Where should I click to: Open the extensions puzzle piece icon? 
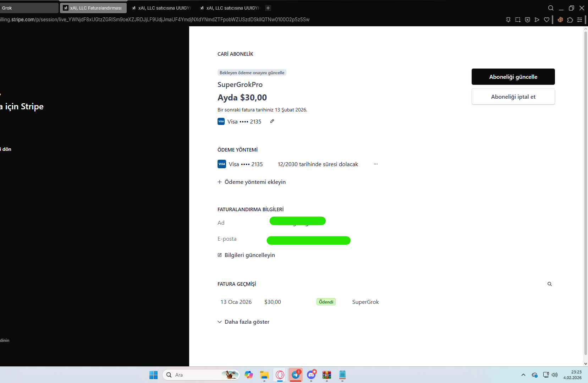[570, 20]
